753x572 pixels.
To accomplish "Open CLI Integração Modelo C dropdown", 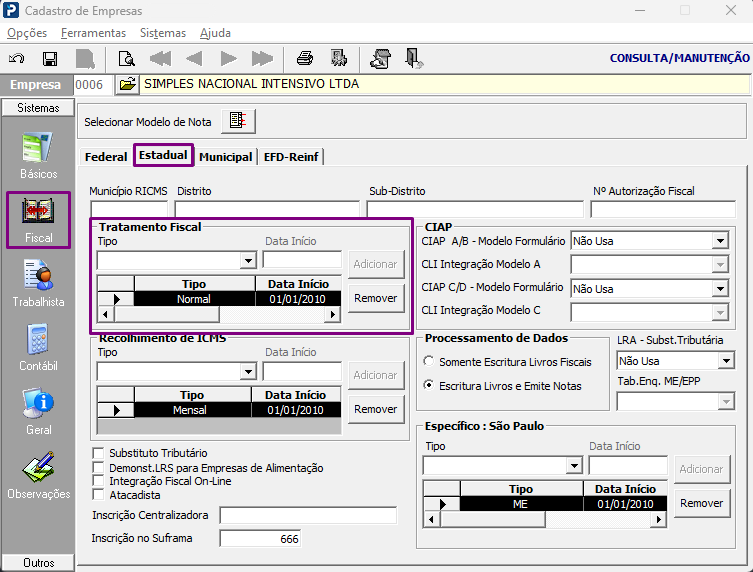I will coord(720,313).
